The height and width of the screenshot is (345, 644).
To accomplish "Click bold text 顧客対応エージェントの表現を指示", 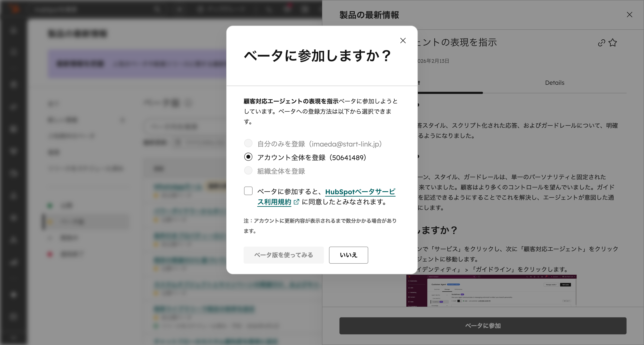I will click(291, 101).
